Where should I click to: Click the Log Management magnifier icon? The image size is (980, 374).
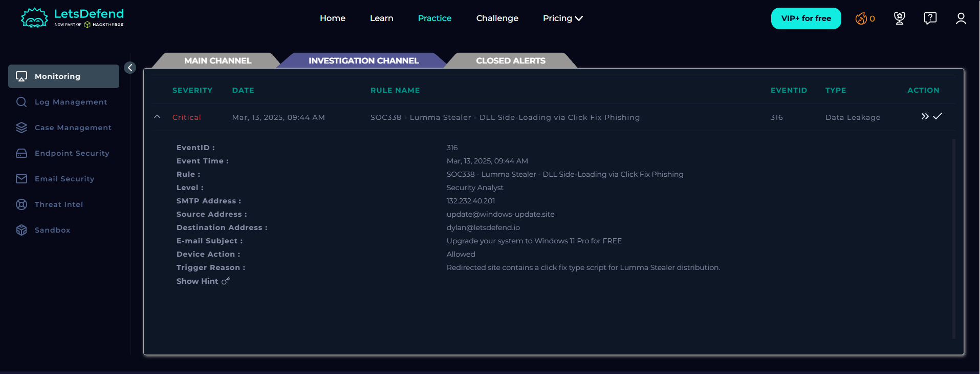[21, 102]
